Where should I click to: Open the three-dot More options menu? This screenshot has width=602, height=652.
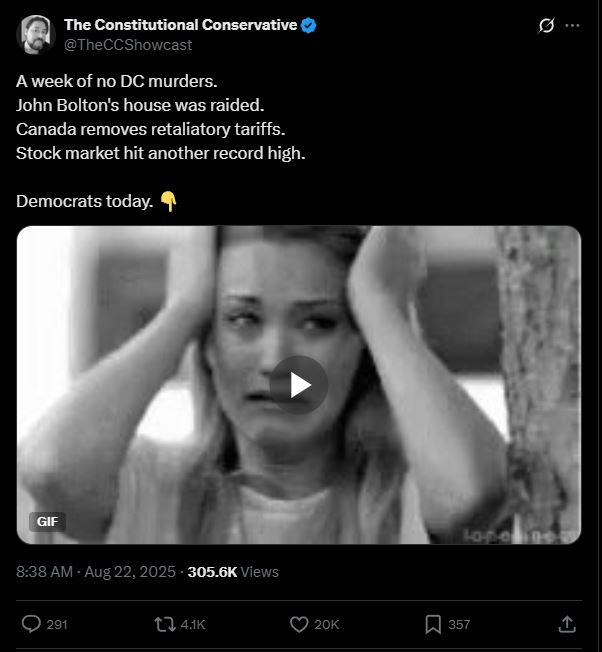click(572, 26)
